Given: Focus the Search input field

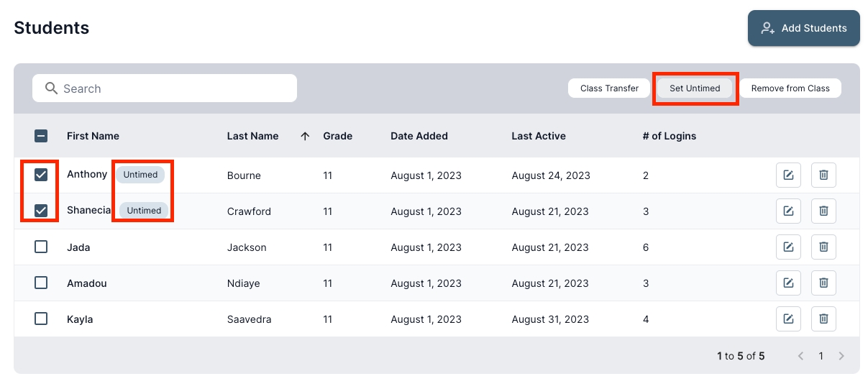Looking at the screenshot, I should [173, 88].
